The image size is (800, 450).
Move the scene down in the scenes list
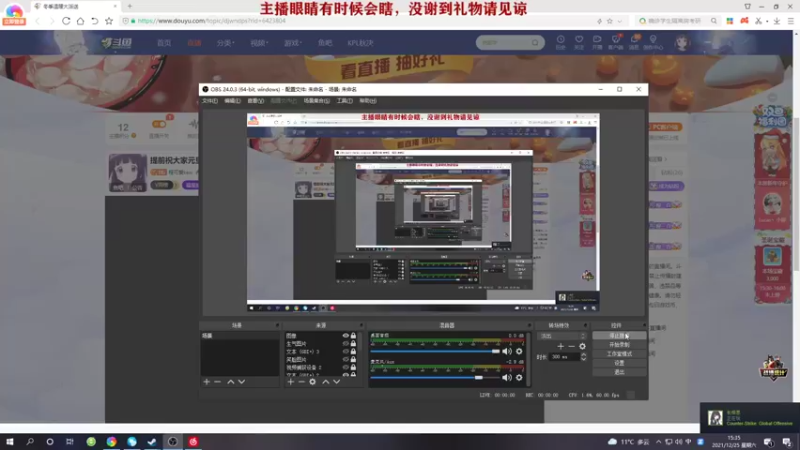point(241,382)
